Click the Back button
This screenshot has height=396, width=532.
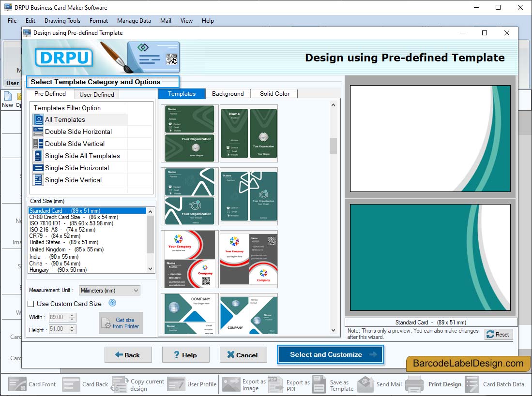[128, 355]
